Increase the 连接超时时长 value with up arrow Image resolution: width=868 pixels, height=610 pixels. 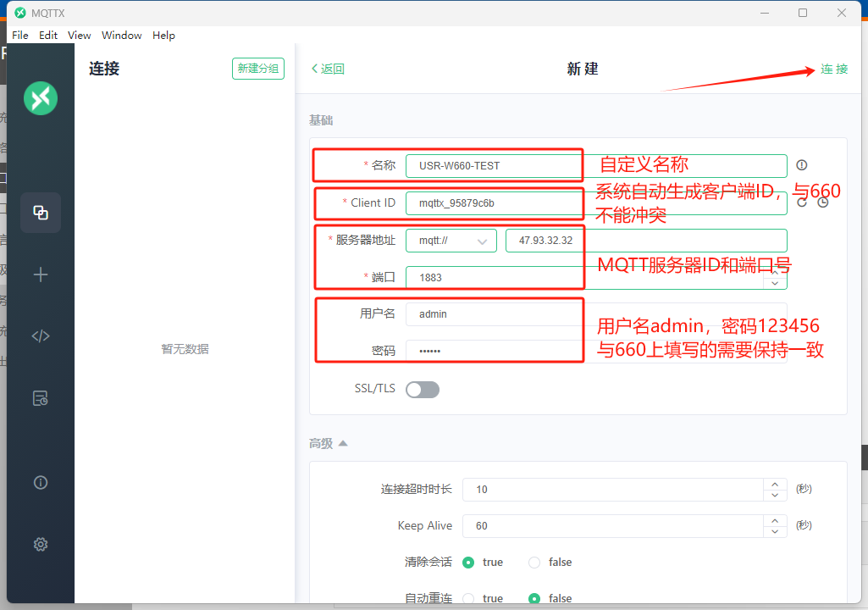pos(775,485)
